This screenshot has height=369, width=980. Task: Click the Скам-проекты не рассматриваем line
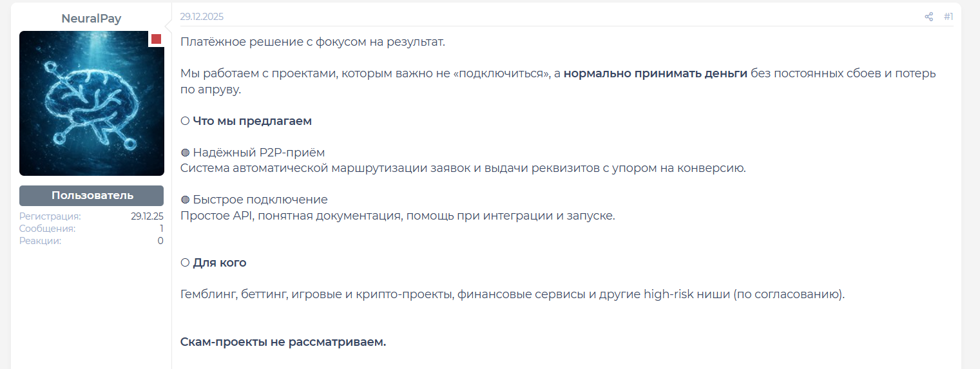point(283,342)
